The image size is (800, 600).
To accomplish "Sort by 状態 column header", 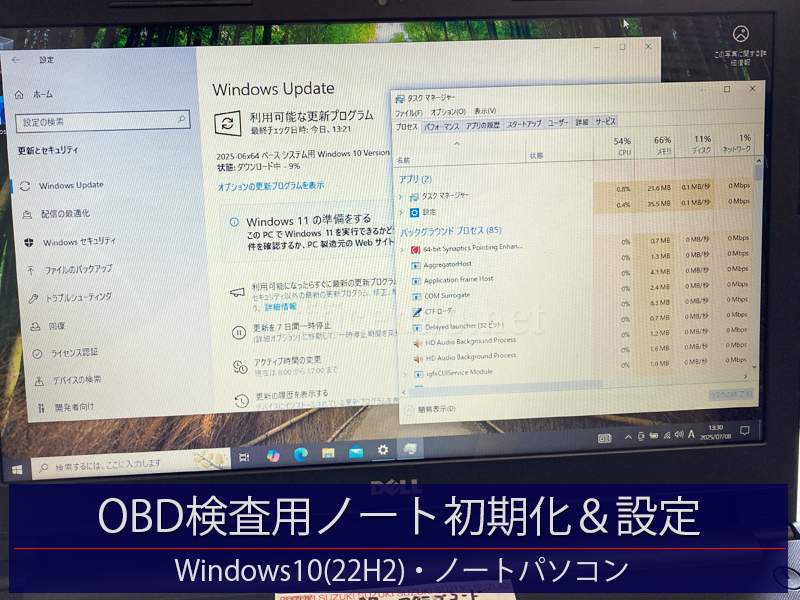I will pyautogui.click(x=536, y=155).
